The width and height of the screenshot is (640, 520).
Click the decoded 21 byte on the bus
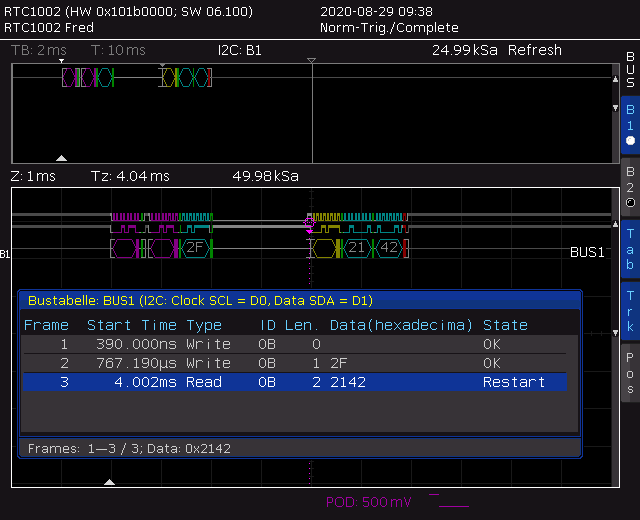click(x=356, y=248)
